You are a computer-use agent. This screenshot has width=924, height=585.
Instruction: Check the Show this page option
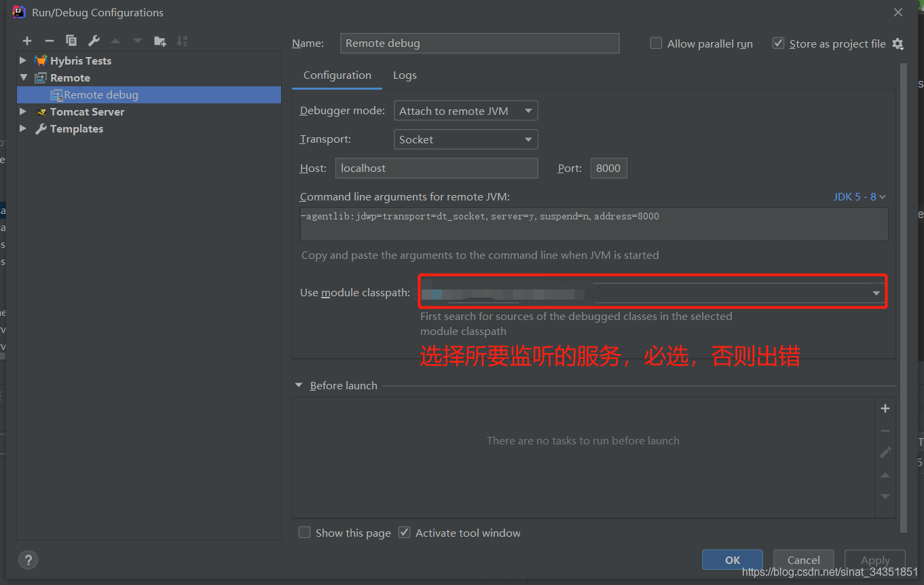(x=305, y=533)
